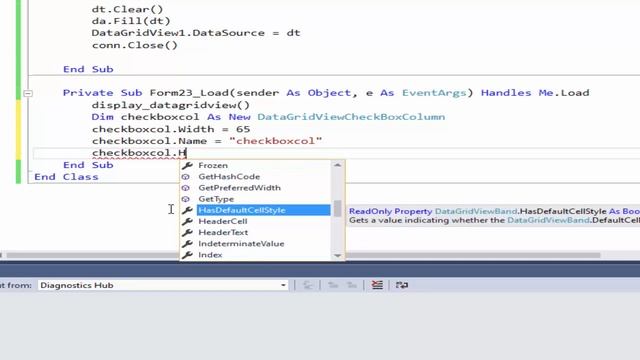Select Index from the completion list

click(210, 255)
